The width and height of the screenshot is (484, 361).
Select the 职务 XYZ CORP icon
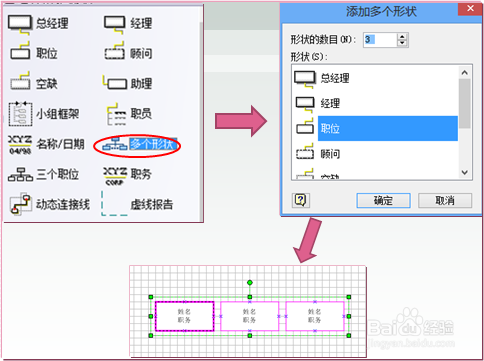point(115,176)
